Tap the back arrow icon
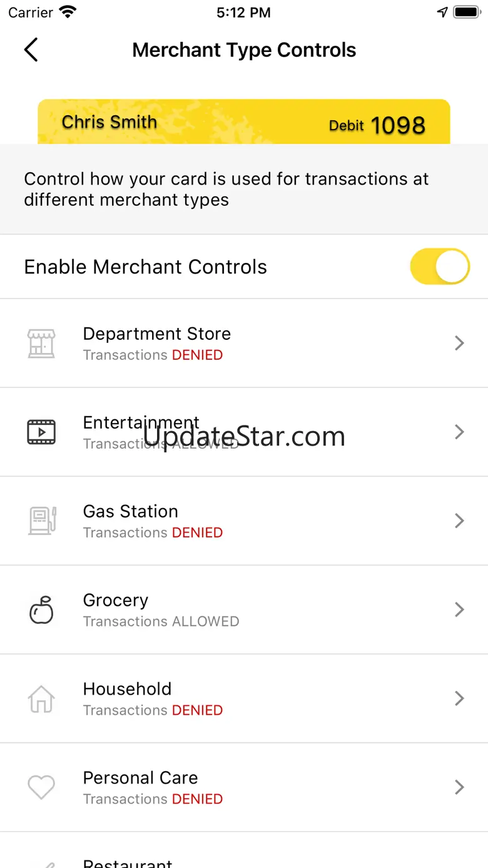 coord(31,50)
